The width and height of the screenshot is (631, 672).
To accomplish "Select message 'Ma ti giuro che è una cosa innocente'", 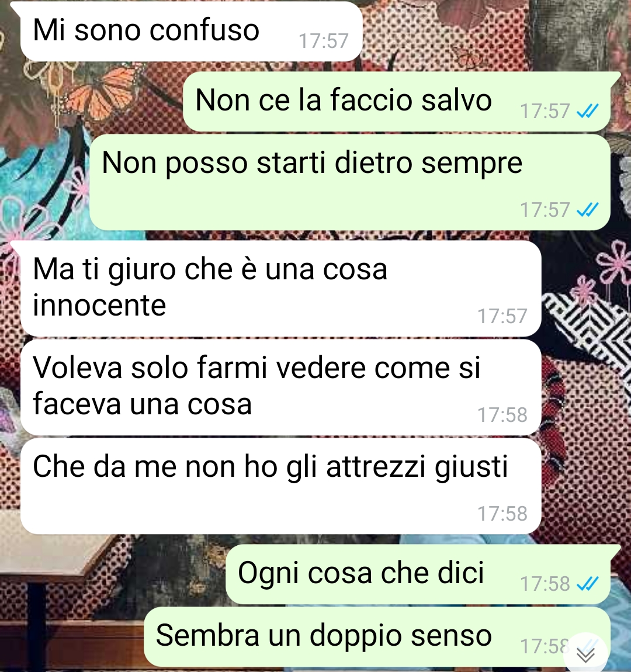I will pyautogui.click(x=281, y=289).
